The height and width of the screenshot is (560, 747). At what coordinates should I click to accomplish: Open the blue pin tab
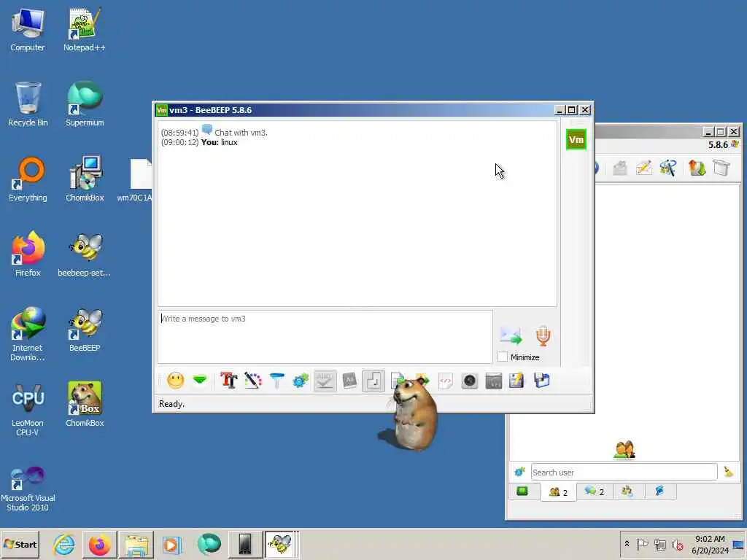(x=659, y=491)
